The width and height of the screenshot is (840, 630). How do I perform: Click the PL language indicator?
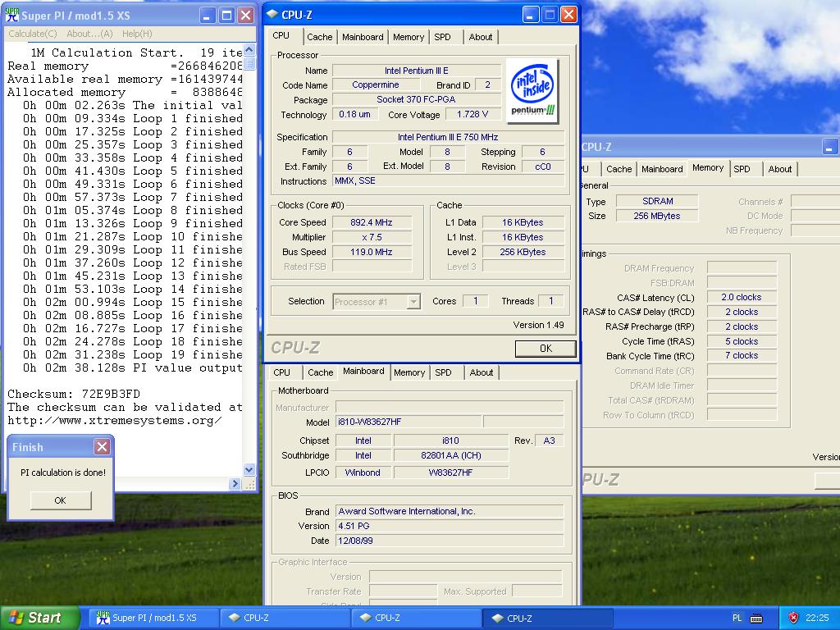[x=737, y=618]
